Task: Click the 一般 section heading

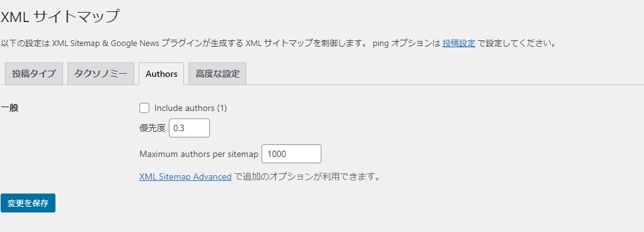Action: coord(9,108)
